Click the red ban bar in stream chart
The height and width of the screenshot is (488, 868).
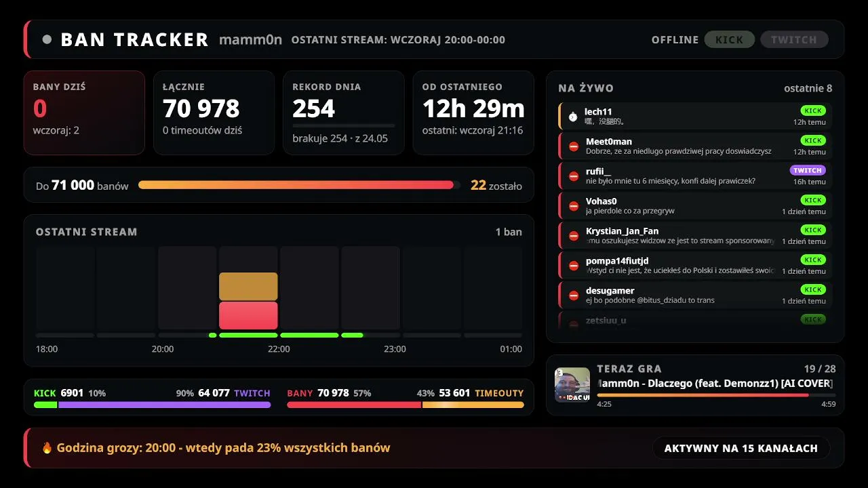coord(248,316)
